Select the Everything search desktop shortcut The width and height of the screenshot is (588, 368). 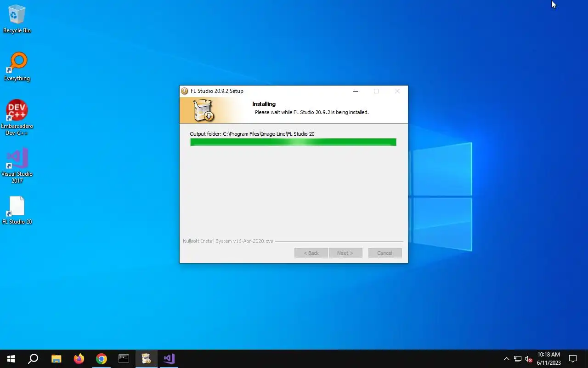tap(17, 67)
